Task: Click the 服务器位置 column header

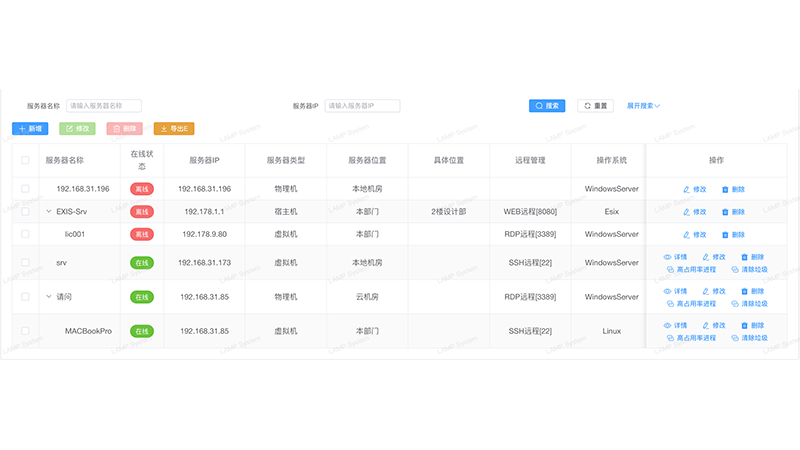Action: (367, 160)
